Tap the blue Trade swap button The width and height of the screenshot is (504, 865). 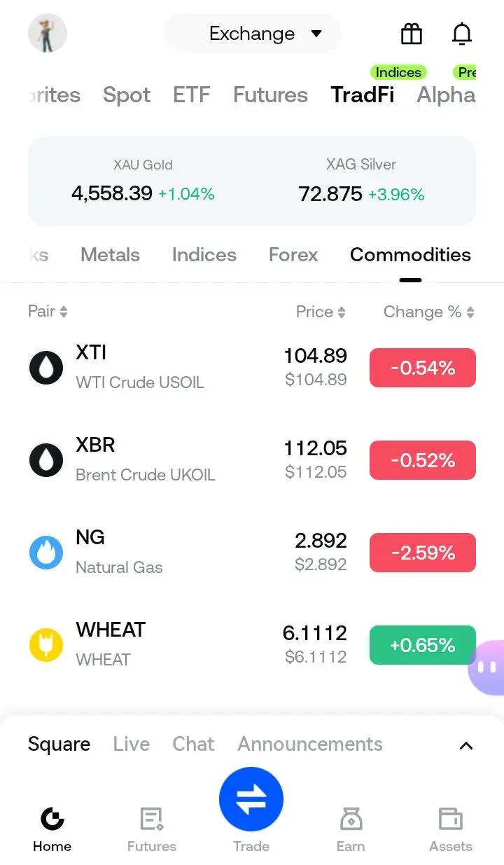[x=251, y=799]
